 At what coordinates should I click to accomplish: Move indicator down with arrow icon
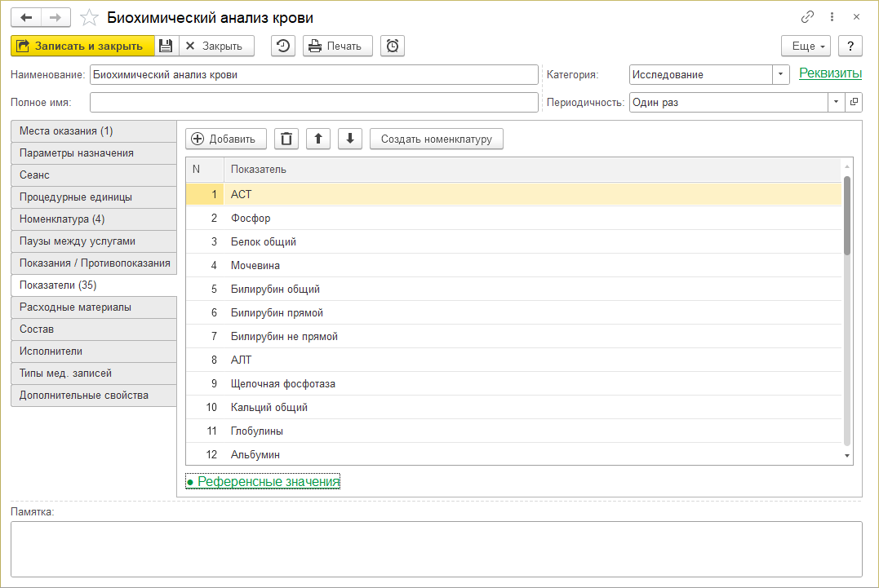coord(349,139)
